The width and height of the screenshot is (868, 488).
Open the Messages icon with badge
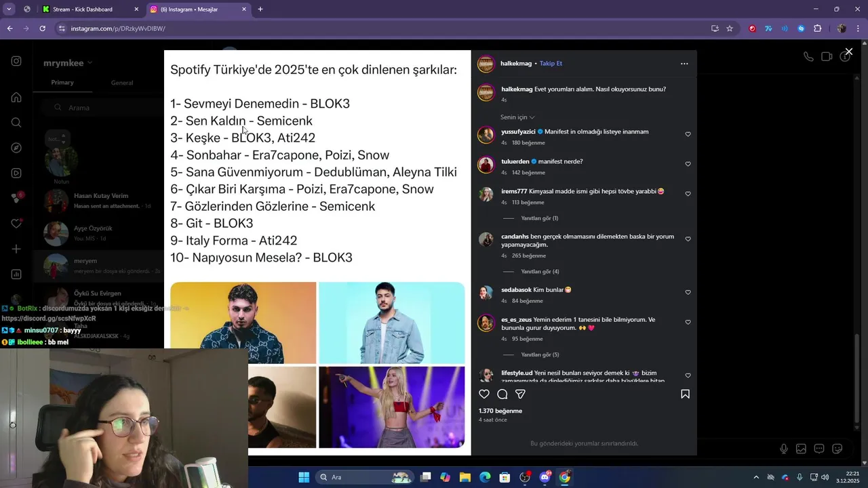(16, 198)
